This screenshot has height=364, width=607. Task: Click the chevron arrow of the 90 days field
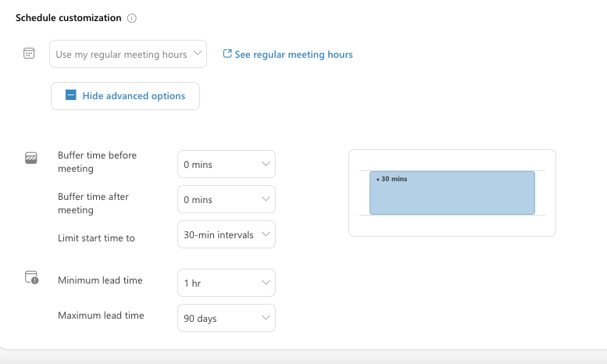point(266,318)
